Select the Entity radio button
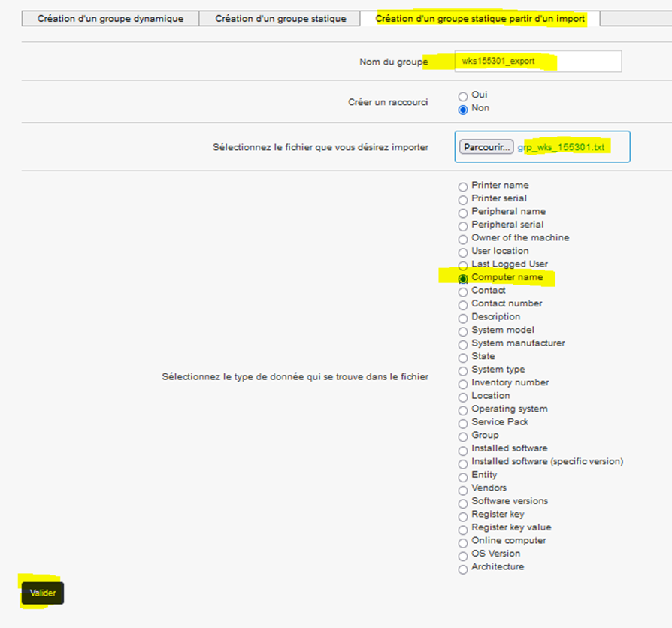This screenshot has width=672, height=628. click(x=463, y=476)
